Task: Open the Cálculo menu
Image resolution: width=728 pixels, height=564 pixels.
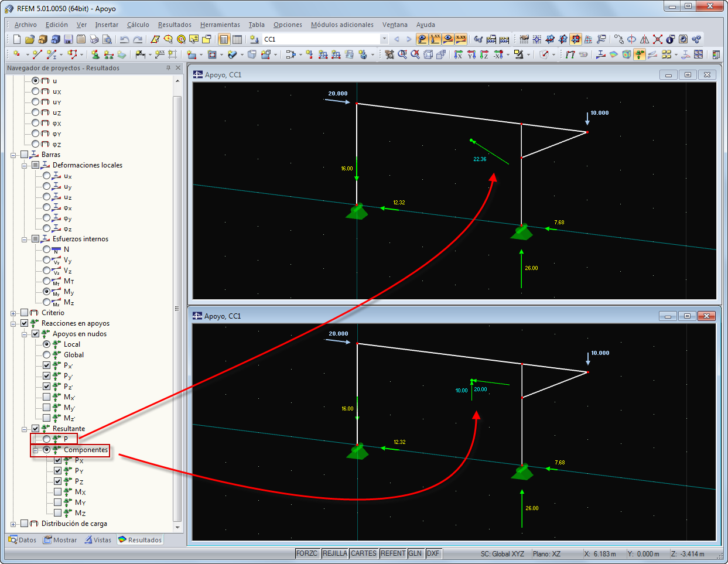Action: [138, 25]
